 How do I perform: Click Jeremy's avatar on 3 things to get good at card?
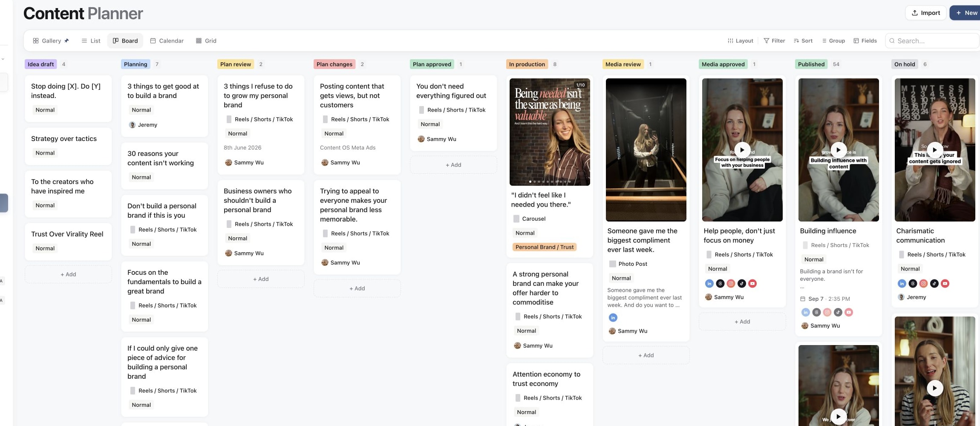[x=132, y=125]
